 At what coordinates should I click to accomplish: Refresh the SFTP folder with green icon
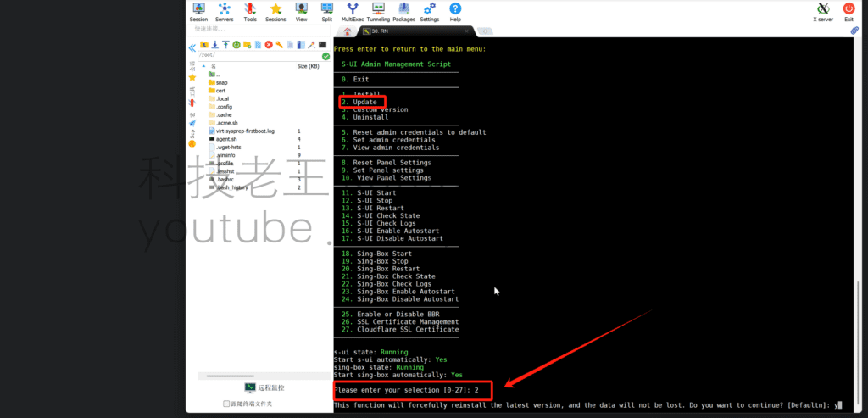[x=236, y=44]
